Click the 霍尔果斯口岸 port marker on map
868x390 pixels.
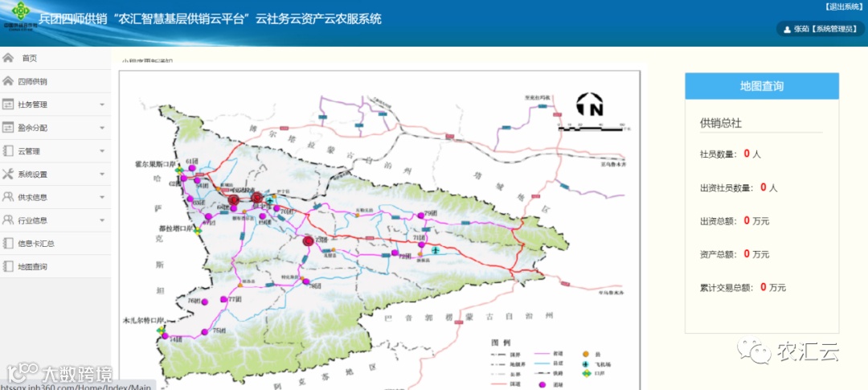click(178, 170)
